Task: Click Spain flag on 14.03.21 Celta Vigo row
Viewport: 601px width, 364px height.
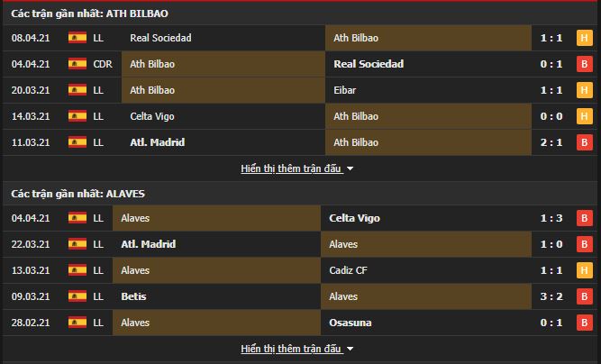Action: coord(77,116)
